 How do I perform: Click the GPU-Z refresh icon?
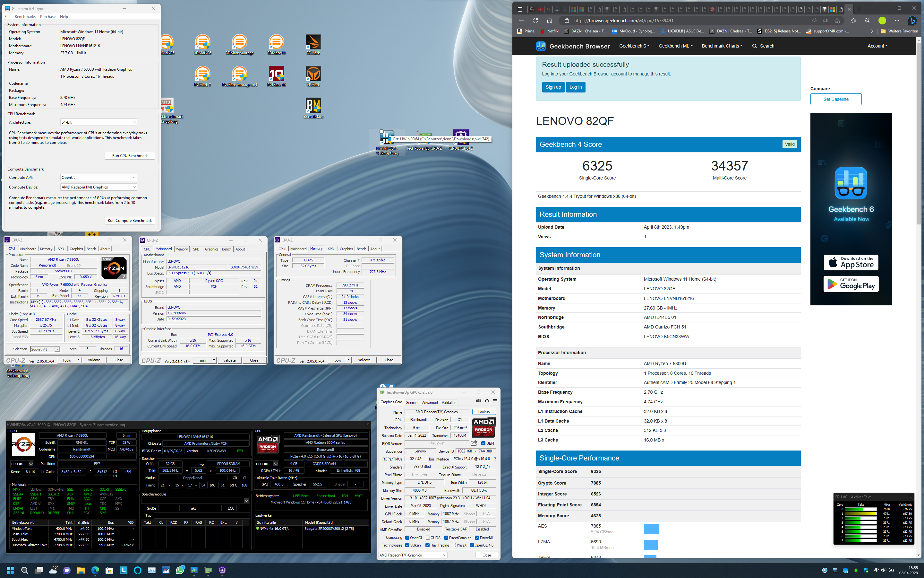click(x=487, y=401)
